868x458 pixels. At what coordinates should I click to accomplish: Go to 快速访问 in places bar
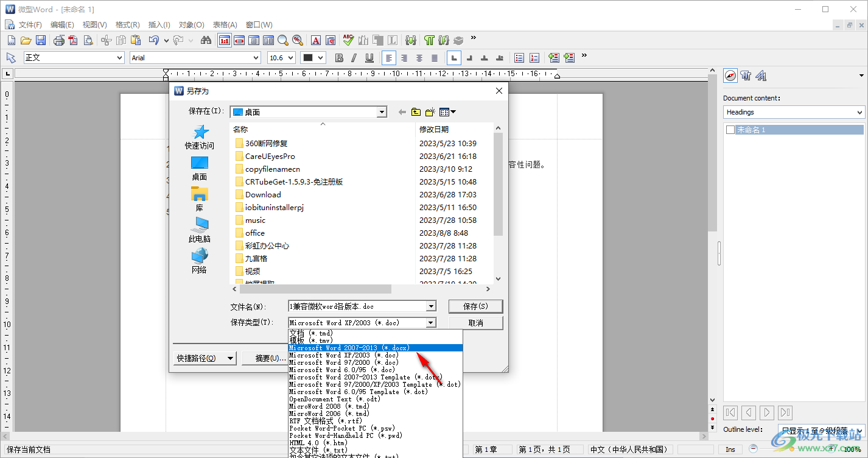coord(199,137)
